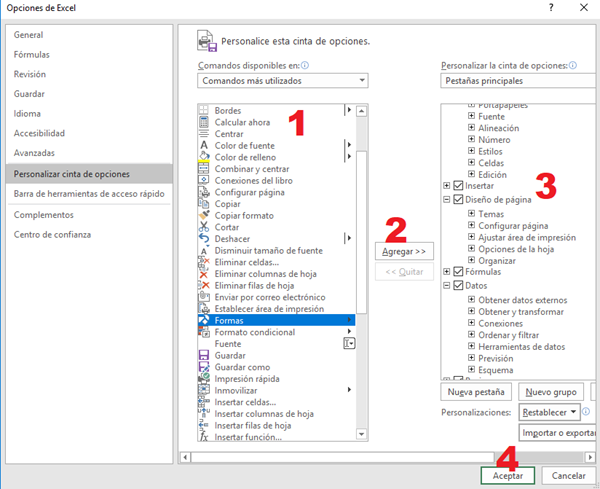Click the horizontal scrollbar left arrow
600x489 pixels.
185,457
